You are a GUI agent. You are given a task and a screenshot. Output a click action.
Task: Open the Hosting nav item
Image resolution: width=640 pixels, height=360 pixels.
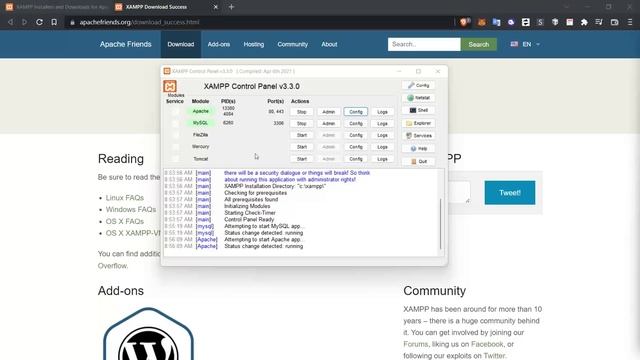pos(253,44)
